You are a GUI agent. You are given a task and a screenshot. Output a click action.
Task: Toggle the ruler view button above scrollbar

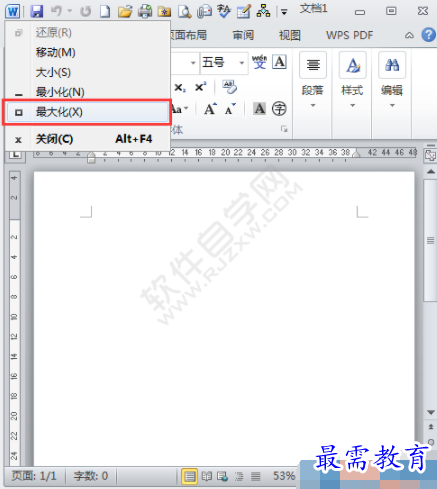click(430, 155)
